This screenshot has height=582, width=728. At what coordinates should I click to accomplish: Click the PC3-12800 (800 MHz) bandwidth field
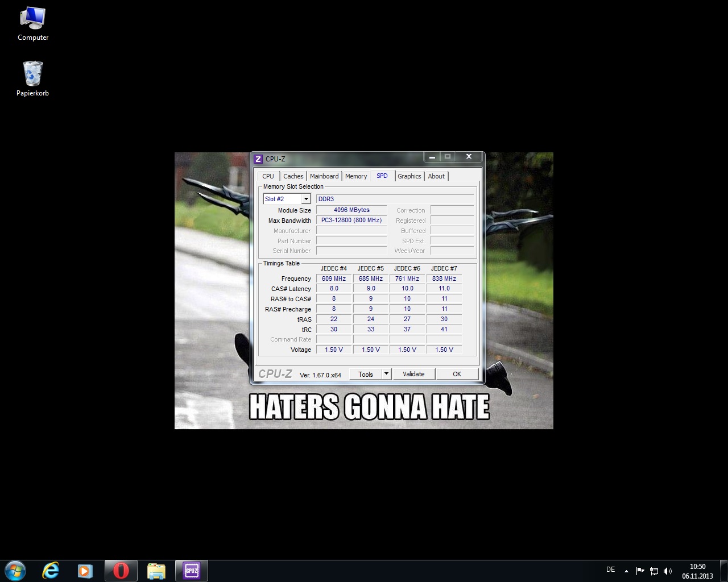[x=351, y=220]
